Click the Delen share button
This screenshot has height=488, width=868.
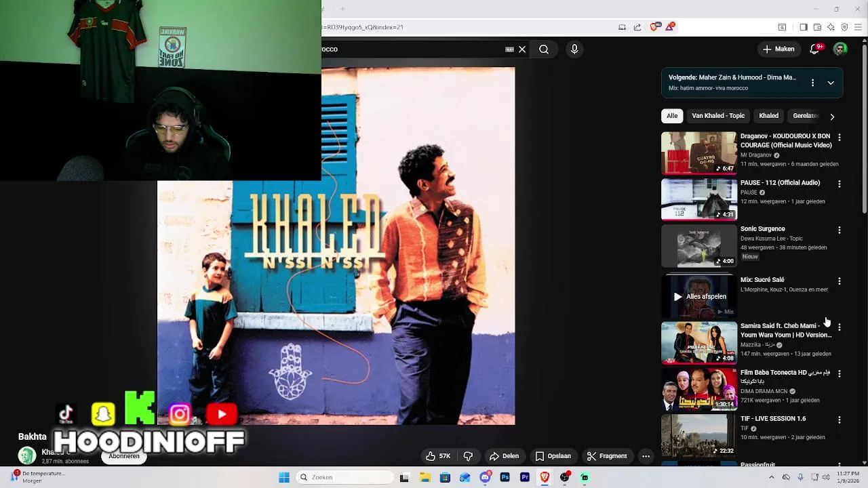point(505,456)
